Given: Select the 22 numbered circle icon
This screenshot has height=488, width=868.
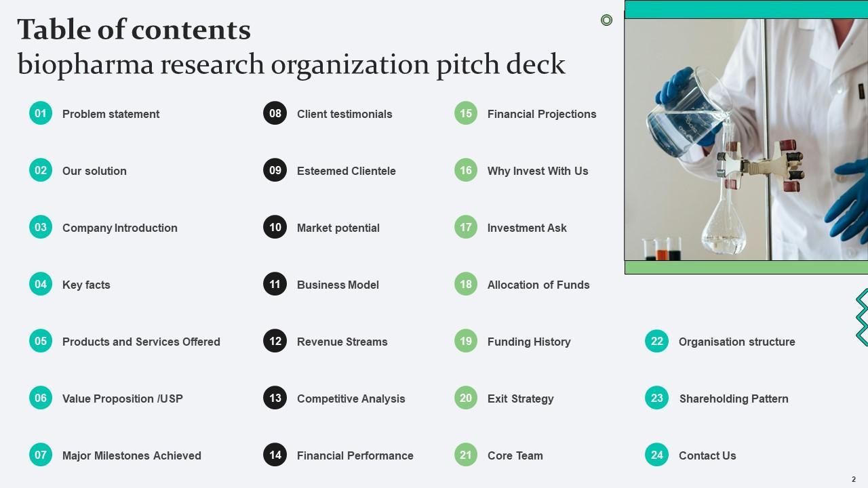Looking at the screenshot, I should [x=656, y=342].
